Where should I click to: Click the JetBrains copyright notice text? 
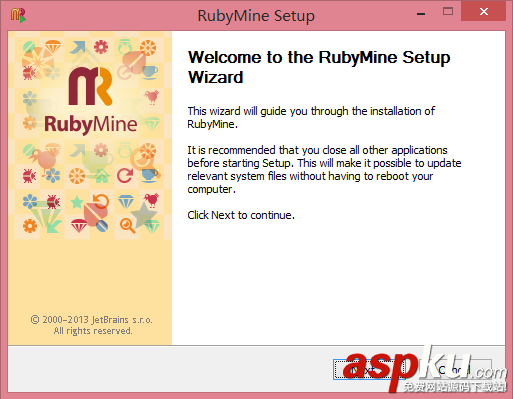click(92, 325)
